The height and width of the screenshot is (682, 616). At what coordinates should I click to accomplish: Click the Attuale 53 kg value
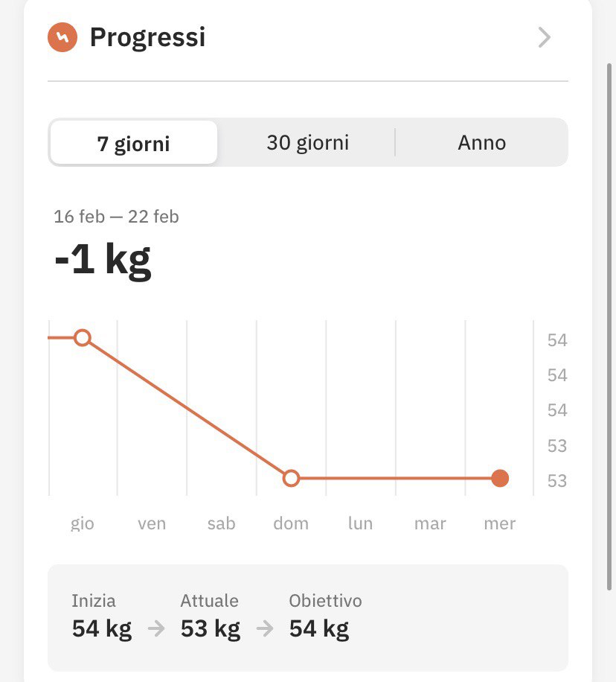pyautogui.click(x=211, y=629)
